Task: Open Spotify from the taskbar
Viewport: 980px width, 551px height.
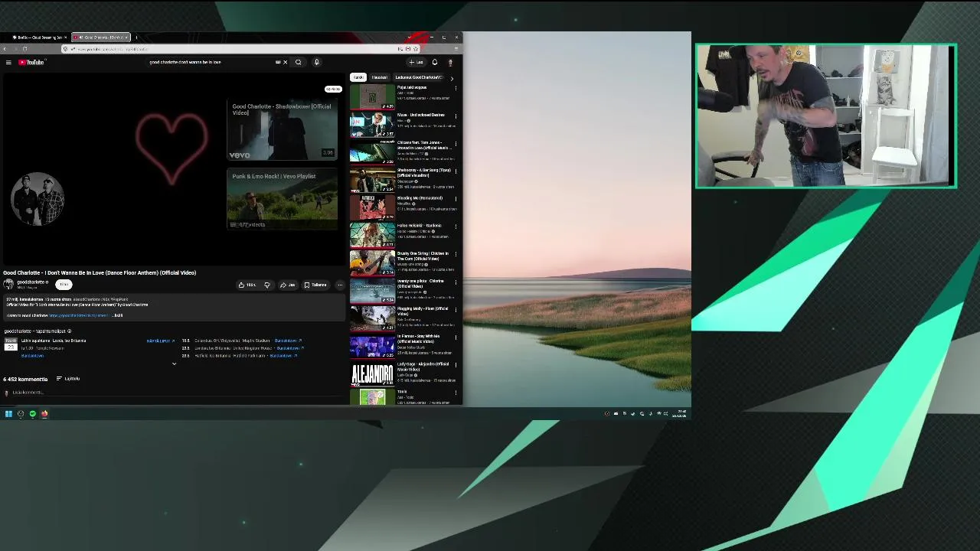Action: [32, 414]
